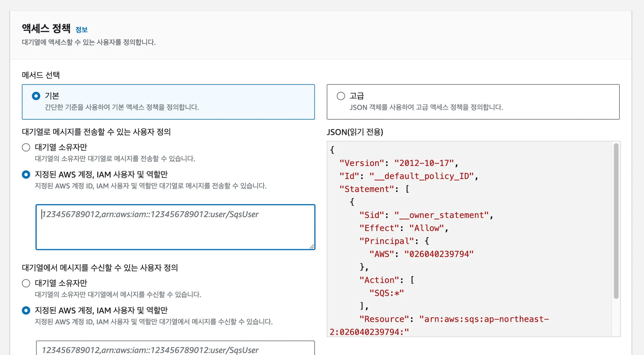Choose 대기열 소유자만 for receiving messages

26,283
